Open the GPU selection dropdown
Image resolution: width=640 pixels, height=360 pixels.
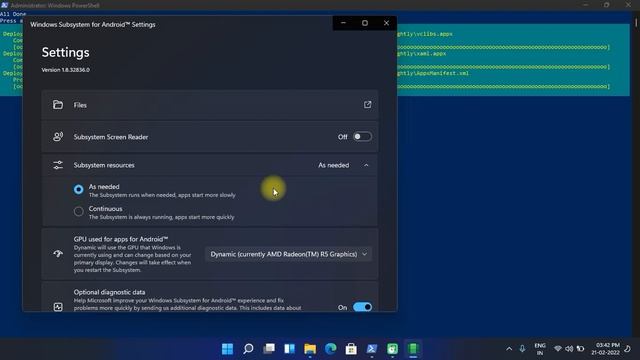click(288, 254)
